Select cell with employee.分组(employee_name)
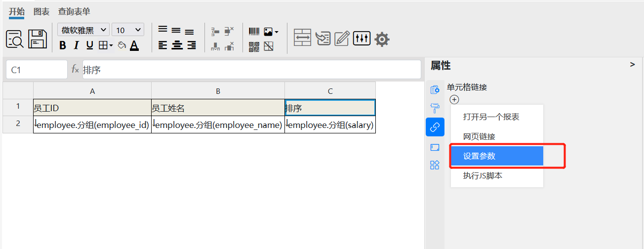Viewport: 644px width, 249px height. point(218,124)
